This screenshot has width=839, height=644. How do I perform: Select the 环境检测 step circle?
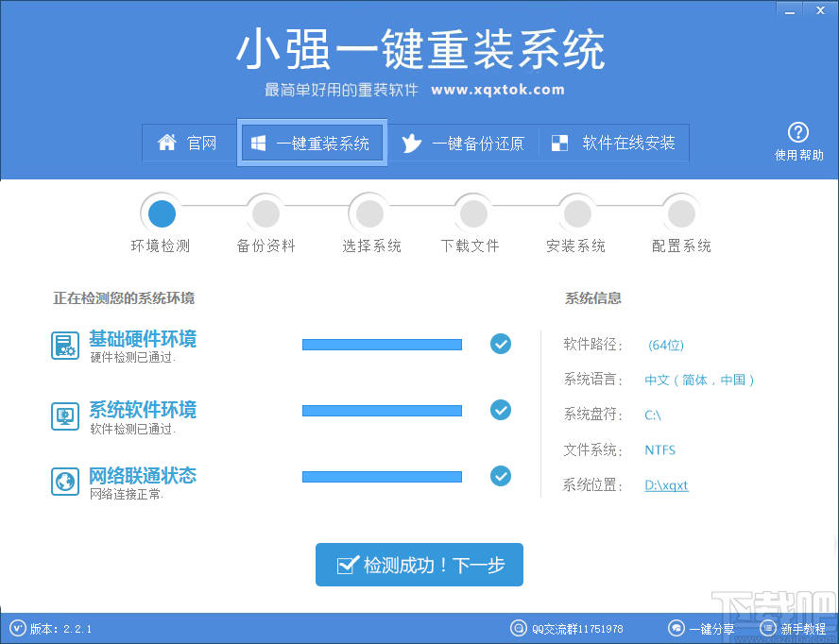coord(161,212)
